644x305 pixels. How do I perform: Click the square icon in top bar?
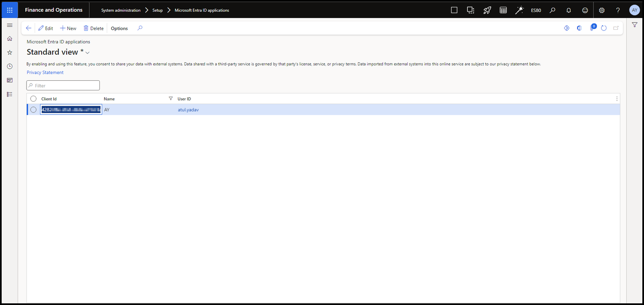click(454, 10)
